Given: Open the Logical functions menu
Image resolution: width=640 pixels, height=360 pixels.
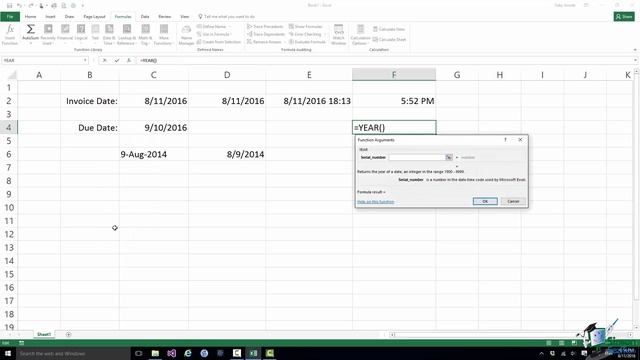Looking at the screenshot, I should [x=81, y=34].
